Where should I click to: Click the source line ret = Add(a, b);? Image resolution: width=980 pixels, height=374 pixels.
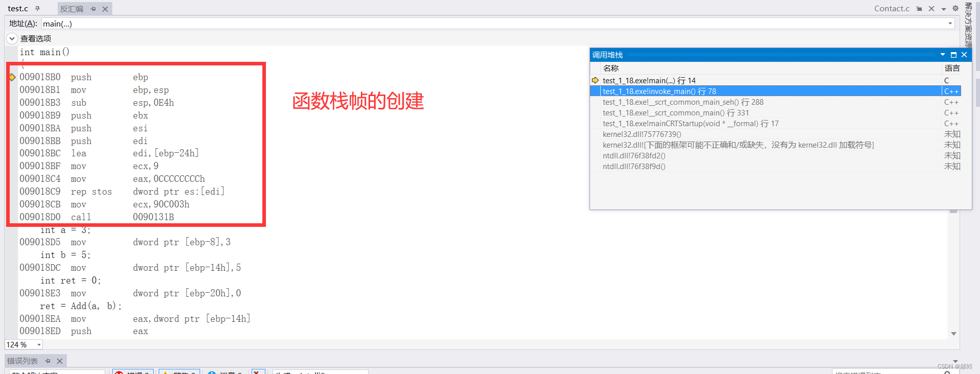(81, 306)
